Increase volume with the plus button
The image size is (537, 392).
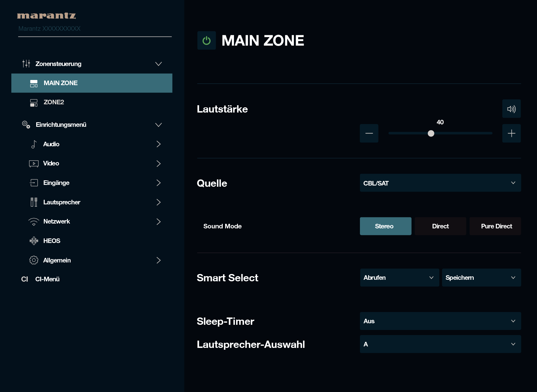(511, 133)
